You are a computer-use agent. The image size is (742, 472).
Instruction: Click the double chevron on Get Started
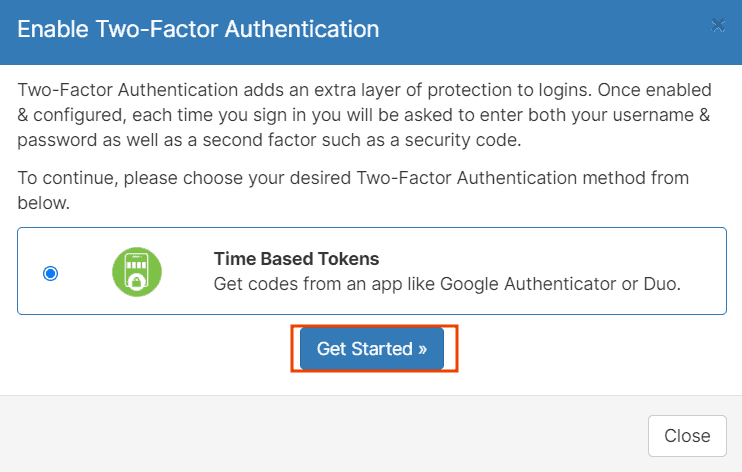[x=423, y=349]
